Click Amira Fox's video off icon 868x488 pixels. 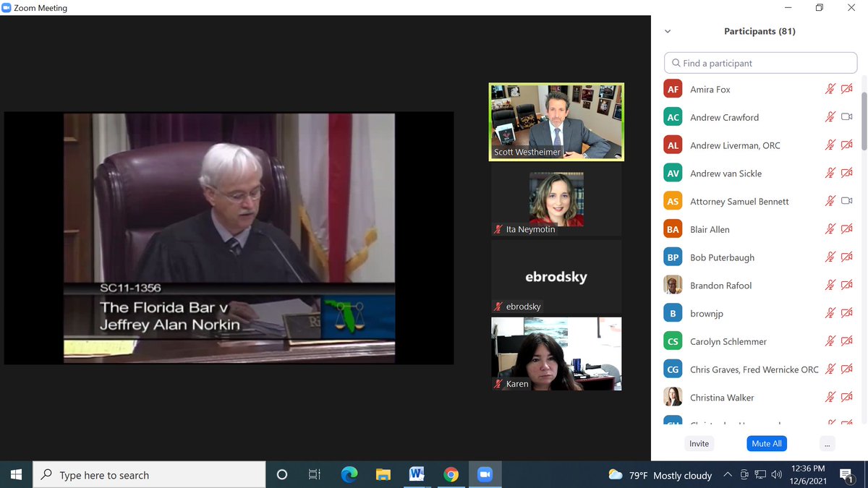coord(847,89)
